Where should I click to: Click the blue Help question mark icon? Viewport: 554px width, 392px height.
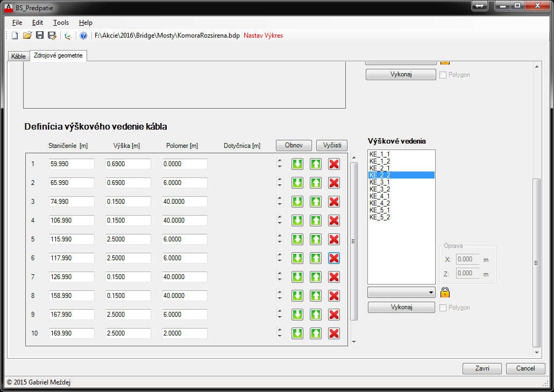pos(83,35)
